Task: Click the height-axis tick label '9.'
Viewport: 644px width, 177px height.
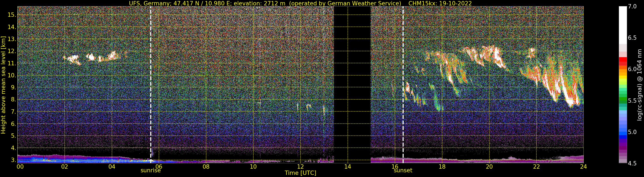Action: coord(13,87)
